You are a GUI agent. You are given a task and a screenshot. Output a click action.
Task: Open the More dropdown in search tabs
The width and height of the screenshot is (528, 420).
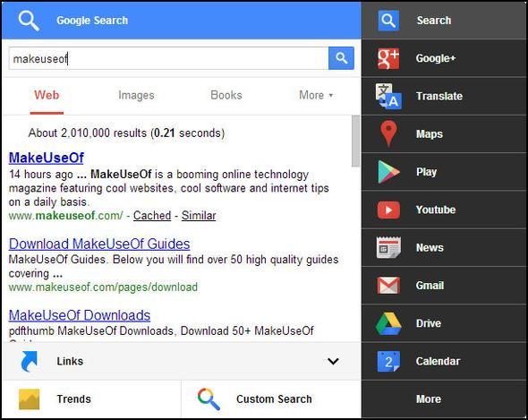316,96
